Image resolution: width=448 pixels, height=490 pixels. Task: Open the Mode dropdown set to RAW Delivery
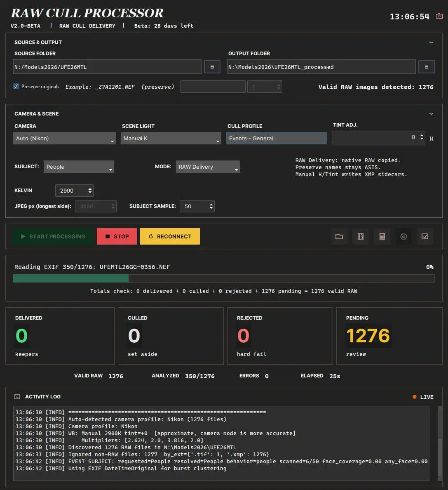pos(208,167)
